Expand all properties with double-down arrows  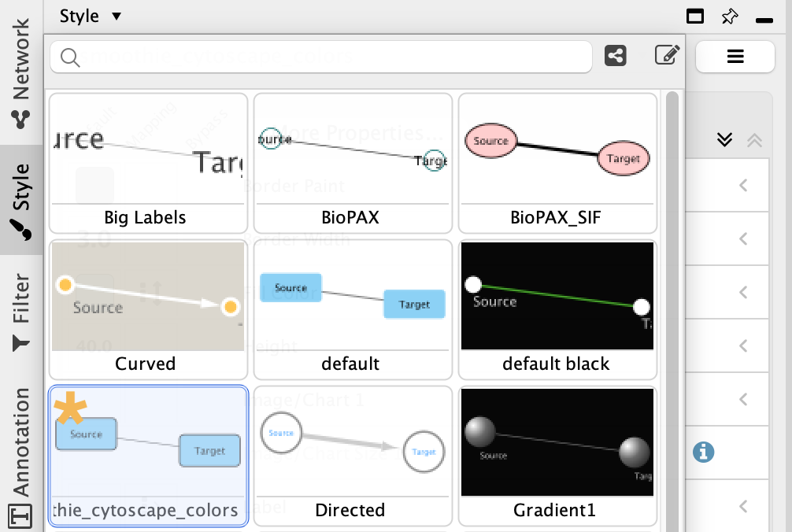(x=725, y=140)
